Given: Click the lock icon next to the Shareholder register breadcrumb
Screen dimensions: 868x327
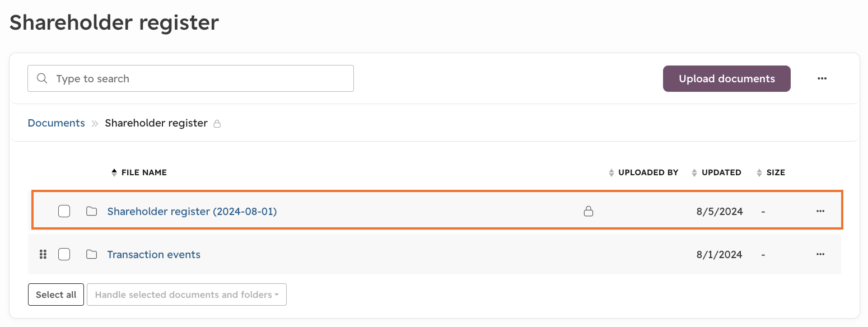Looking at the screenshot, I should click(x=217, y=123).
